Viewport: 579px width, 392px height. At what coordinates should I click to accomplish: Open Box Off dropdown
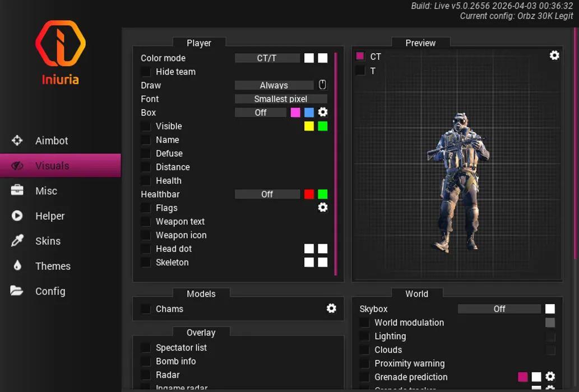[261, 113]
